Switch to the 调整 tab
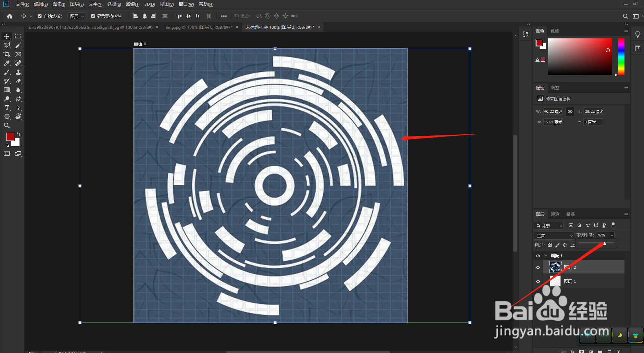 point(555,88)
